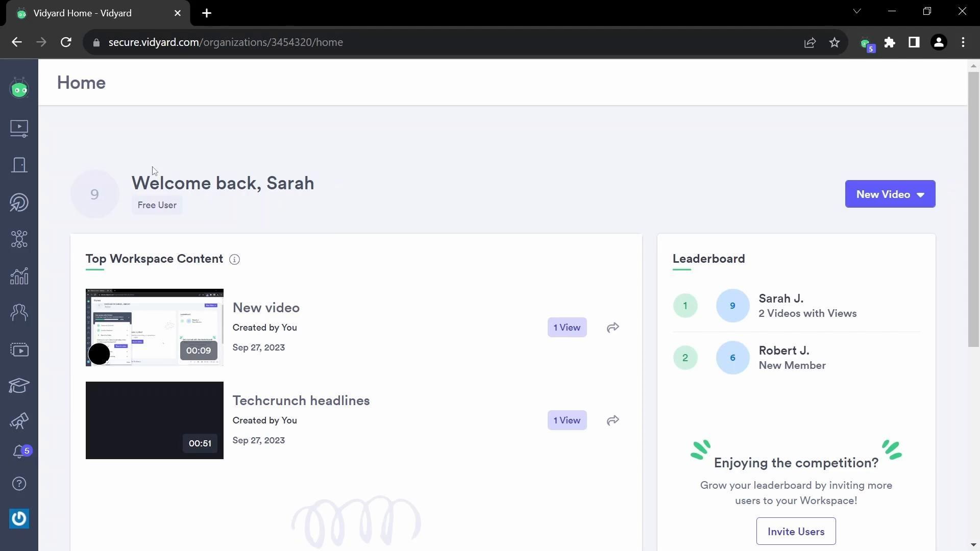The height and width of the screenshot is (551, 980).
Task: Open the team members sidebar icon
Action: tap(19, 312)
